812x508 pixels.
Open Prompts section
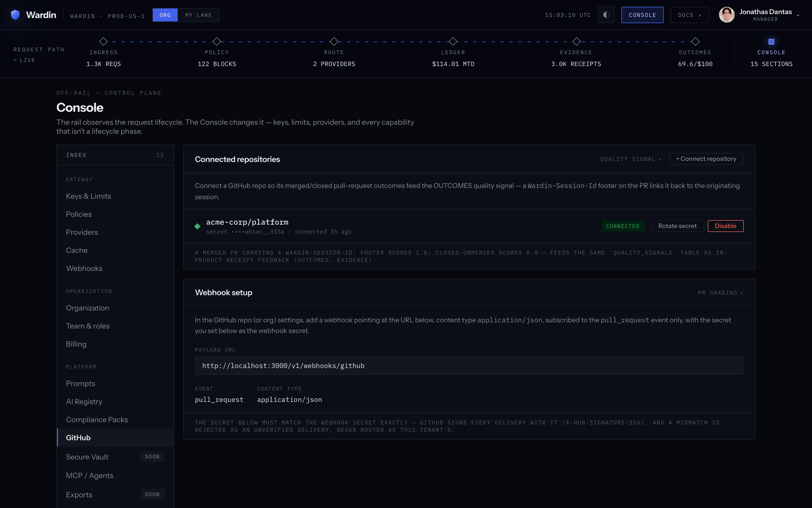(x=115, y=384)
